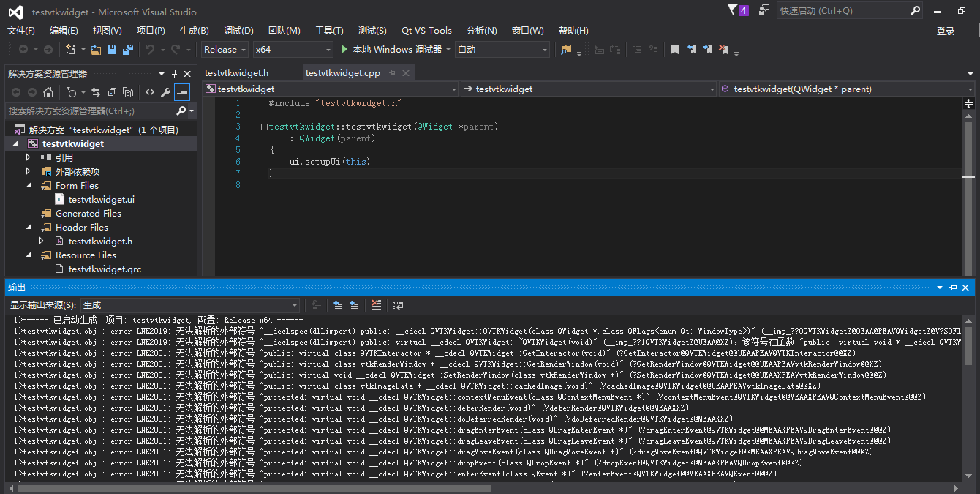Toggle Preview Selected Items in Solution Explorer
The image size is (980, 494).
pyautogui.click(x=182, y=92)
